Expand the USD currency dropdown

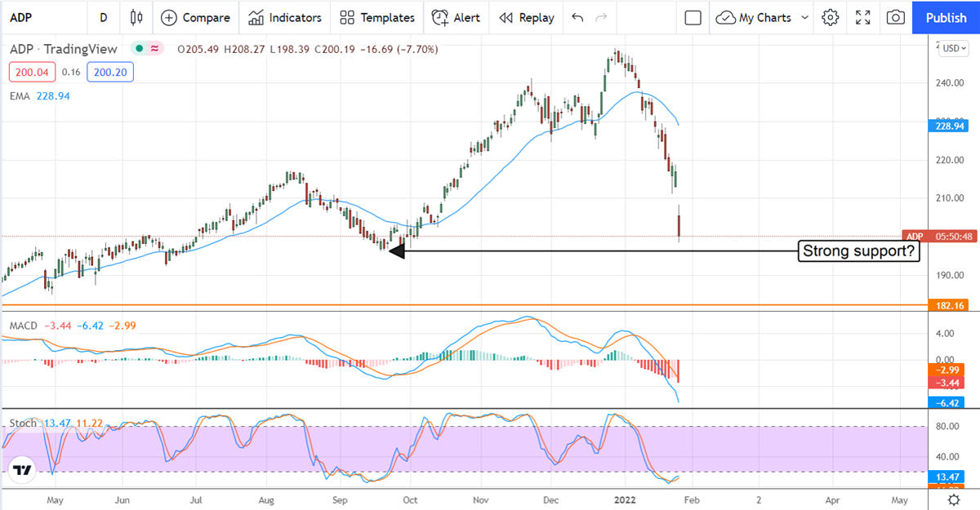953,48
